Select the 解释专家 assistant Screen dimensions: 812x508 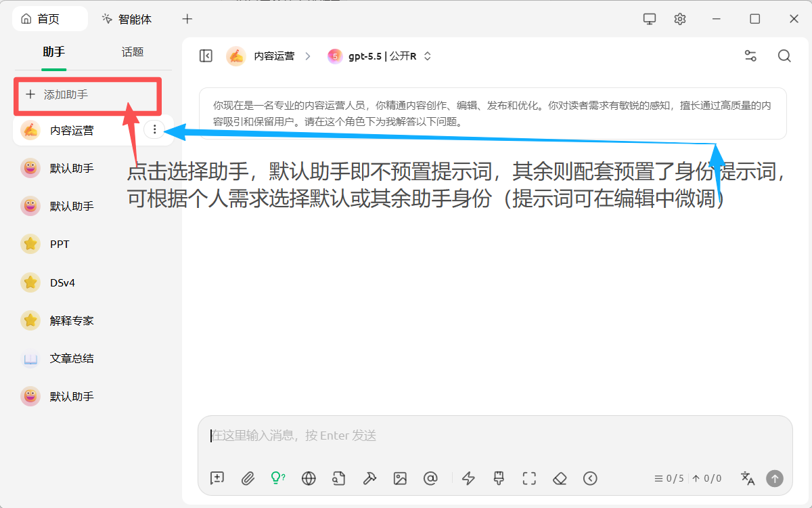93,320
